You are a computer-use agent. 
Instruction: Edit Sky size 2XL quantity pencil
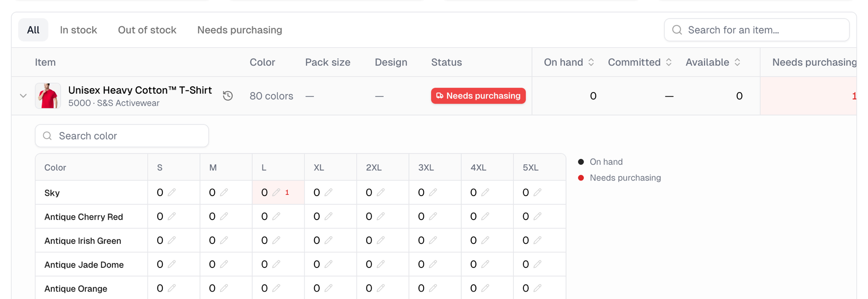point(381,192)
